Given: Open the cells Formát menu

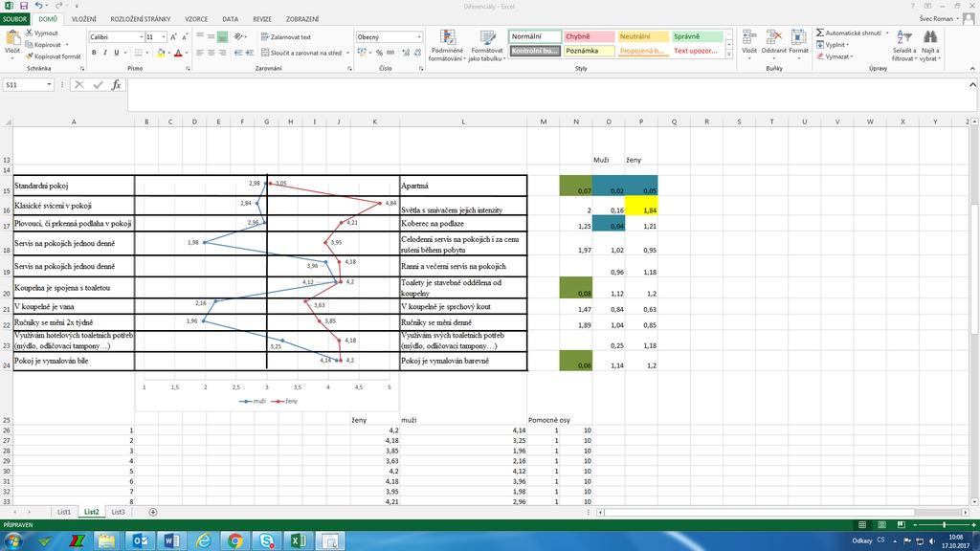Looking at the screenshot, I should (x=799, y=42).
